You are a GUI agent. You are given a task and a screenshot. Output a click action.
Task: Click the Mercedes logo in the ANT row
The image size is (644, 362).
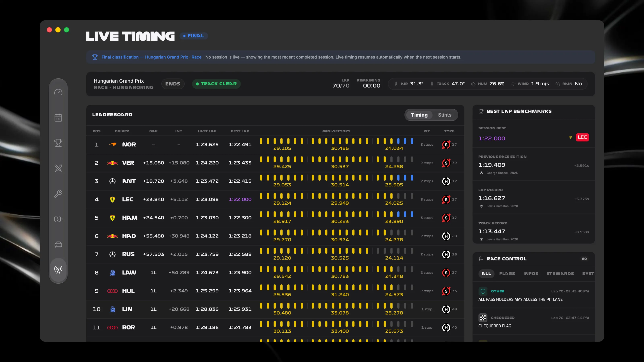coord(112,181)
